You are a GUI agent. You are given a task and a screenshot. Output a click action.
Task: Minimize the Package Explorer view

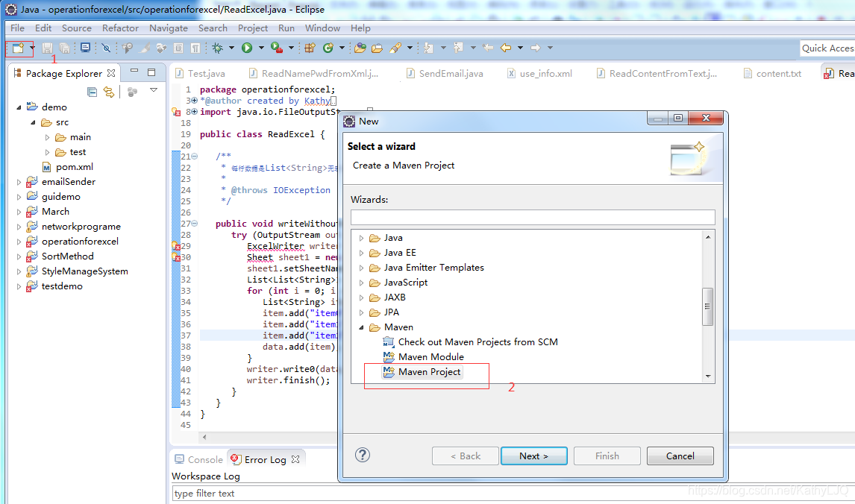[134, 72]
